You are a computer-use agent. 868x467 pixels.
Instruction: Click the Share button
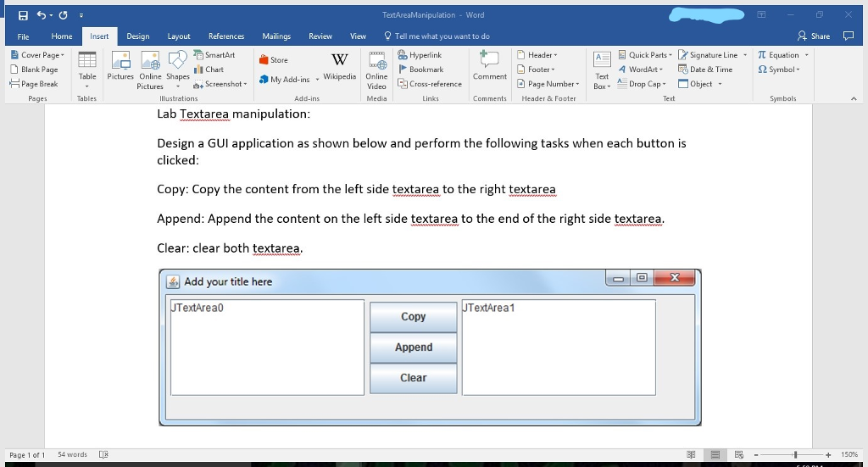tap(814, 36)
